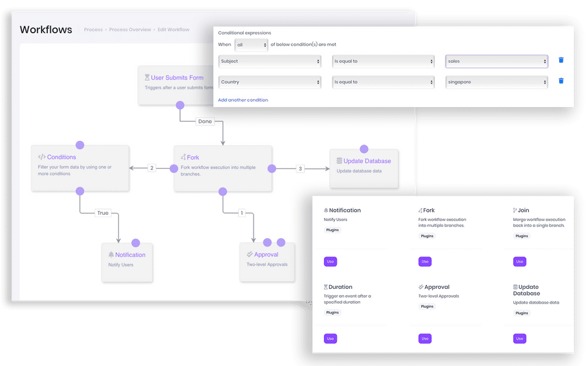Delete the Subject condition row

pyautogui.click(x=561, y=60)
